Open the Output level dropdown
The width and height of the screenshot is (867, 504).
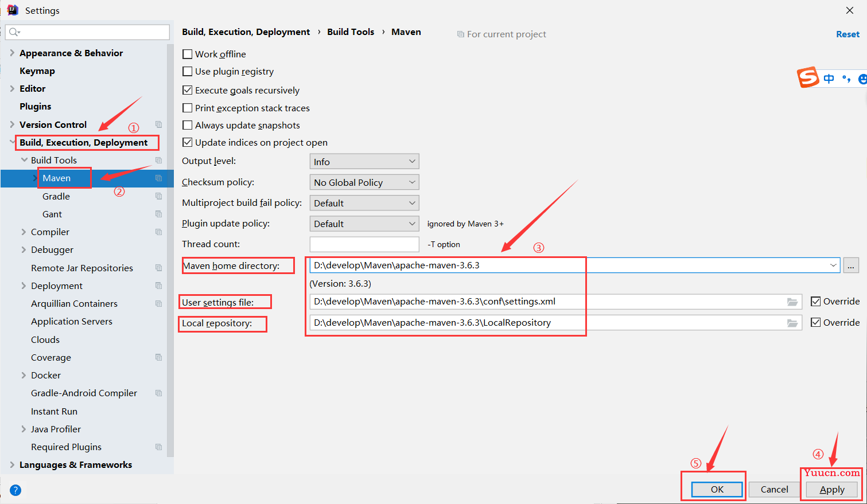364,162
